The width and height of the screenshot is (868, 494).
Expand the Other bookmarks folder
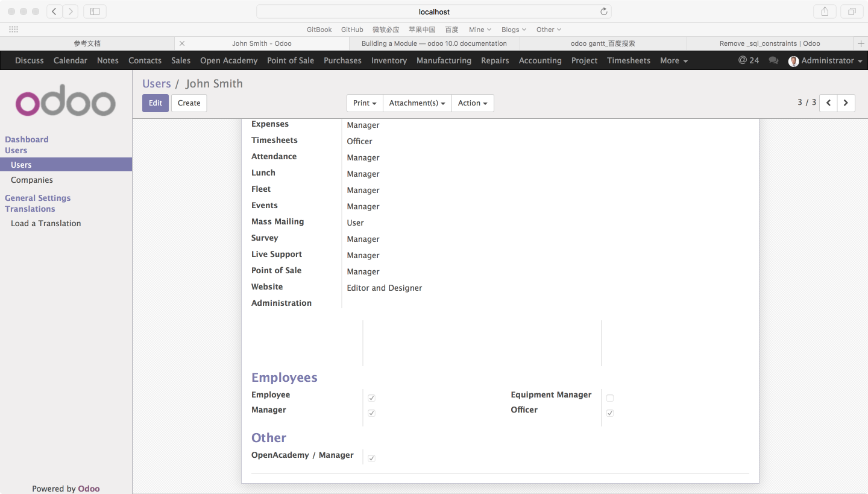[549, 30]
